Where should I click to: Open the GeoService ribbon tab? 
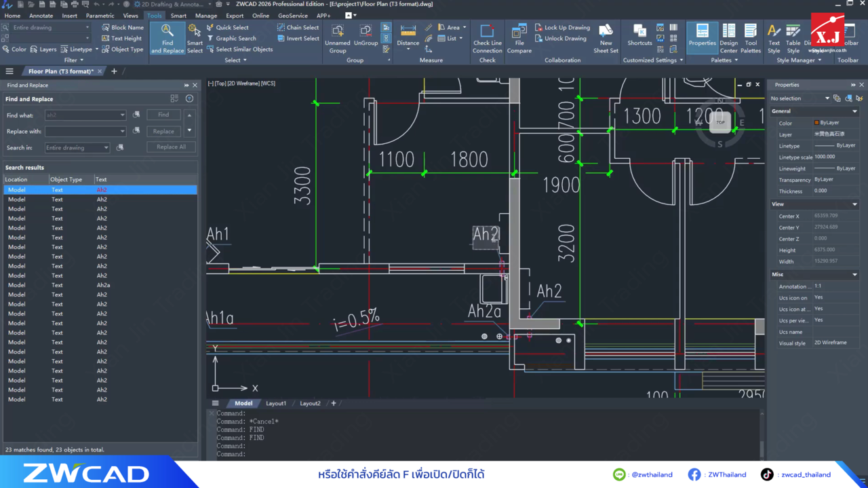292,16
